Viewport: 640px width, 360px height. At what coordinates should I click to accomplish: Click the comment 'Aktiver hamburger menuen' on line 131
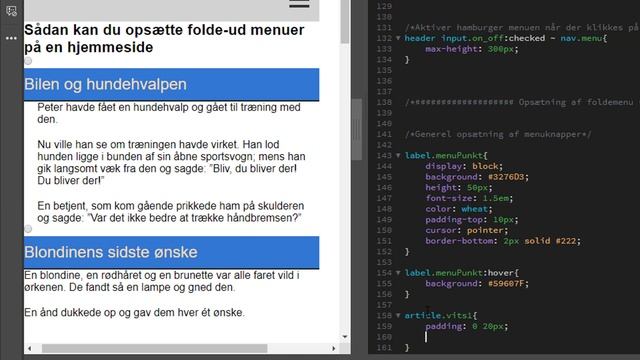[522, 28]
